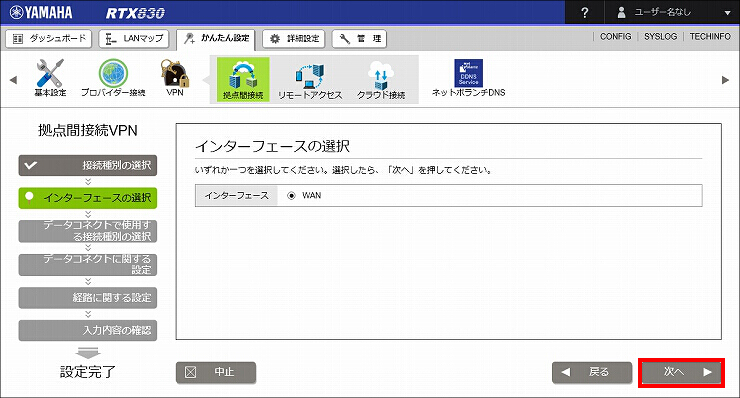The image size is (740, 398).
Task: Select the データコネクトに関する設定 step
Action: pyautogui.click(x=88, y=264)
